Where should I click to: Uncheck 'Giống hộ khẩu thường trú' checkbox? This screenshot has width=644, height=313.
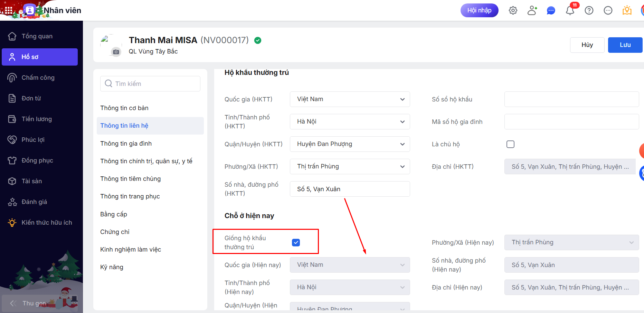296,243
